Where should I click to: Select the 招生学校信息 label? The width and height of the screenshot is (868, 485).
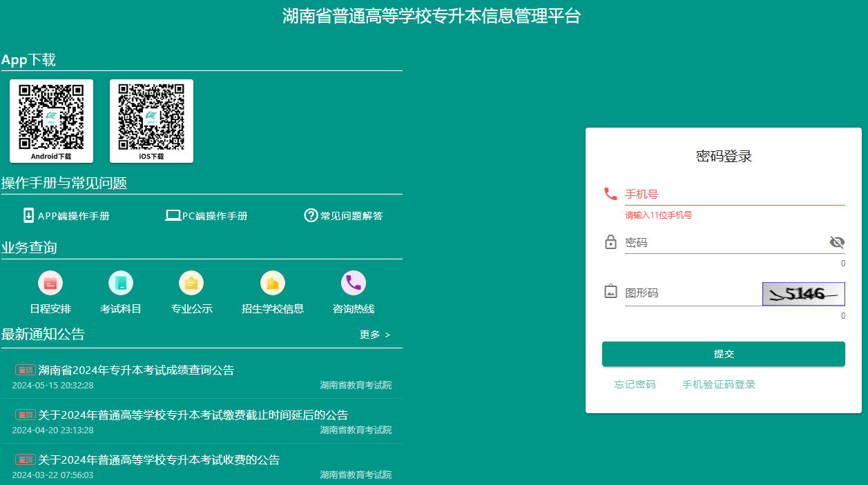tap(273, 308)
